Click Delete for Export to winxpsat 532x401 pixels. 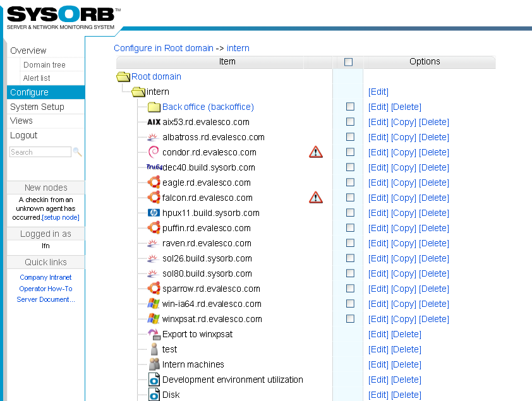[406, 334]
